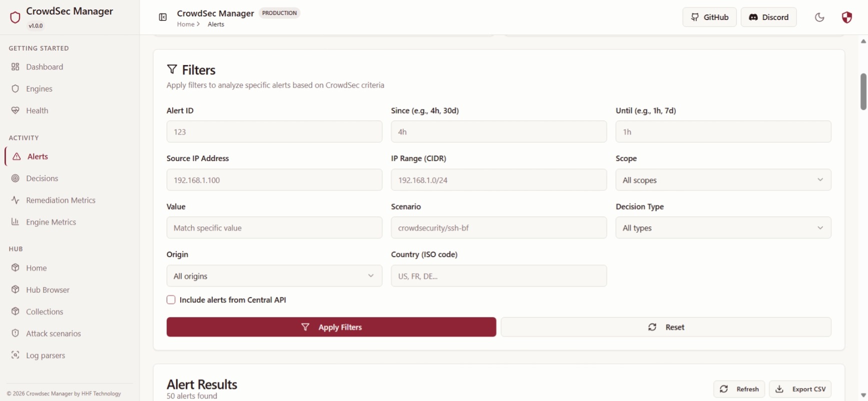
Task: Click the Dashboard grid icon
Action: pyautogui.click(x=16, y=67)
